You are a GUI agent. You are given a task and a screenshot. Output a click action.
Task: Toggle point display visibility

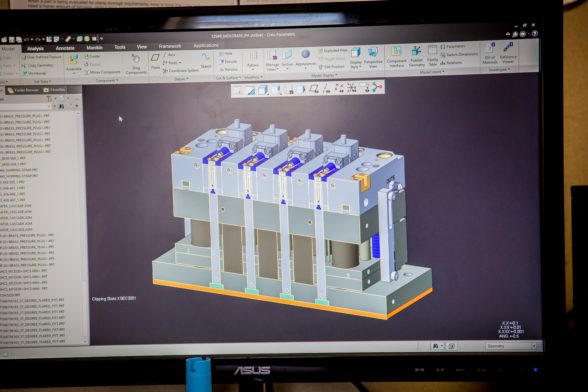339,88
